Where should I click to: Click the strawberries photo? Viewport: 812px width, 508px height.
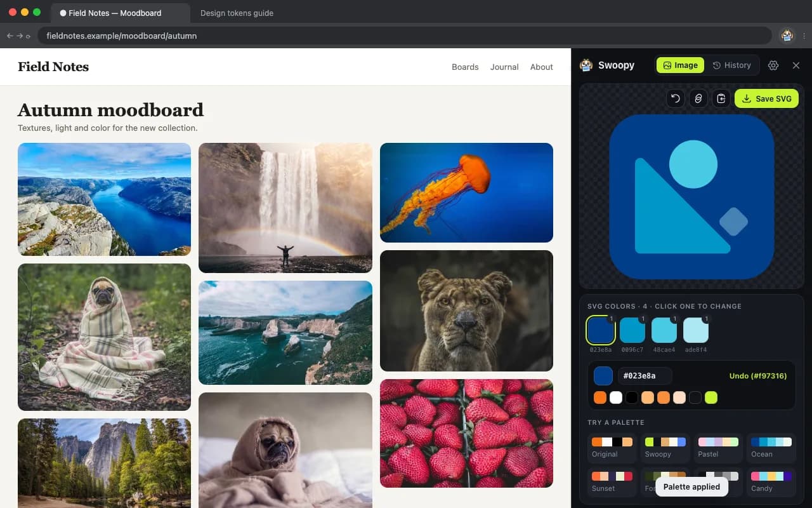(466, 434)
